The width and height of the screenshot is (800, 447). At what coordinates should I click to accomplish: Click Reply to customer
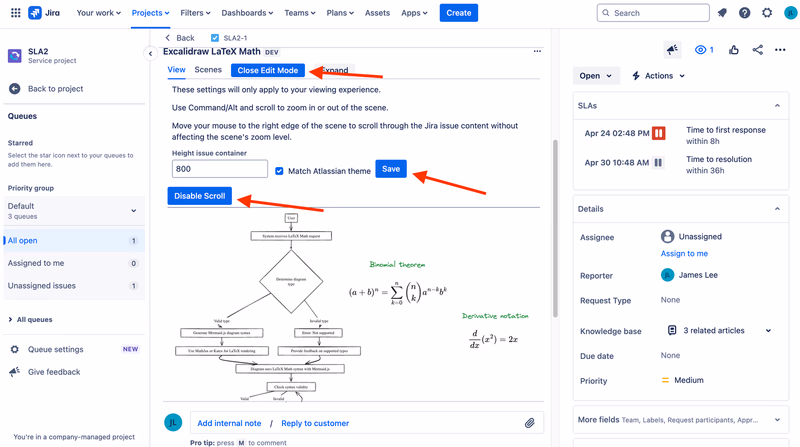coord(315,423)
